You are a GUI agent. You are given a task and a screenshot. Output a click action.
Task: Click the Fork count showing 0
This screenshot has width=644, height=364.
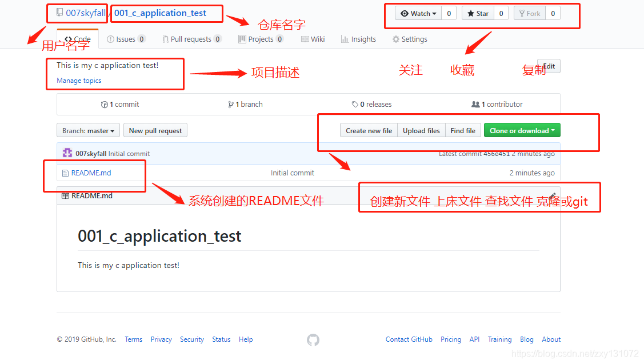[553, 14]
